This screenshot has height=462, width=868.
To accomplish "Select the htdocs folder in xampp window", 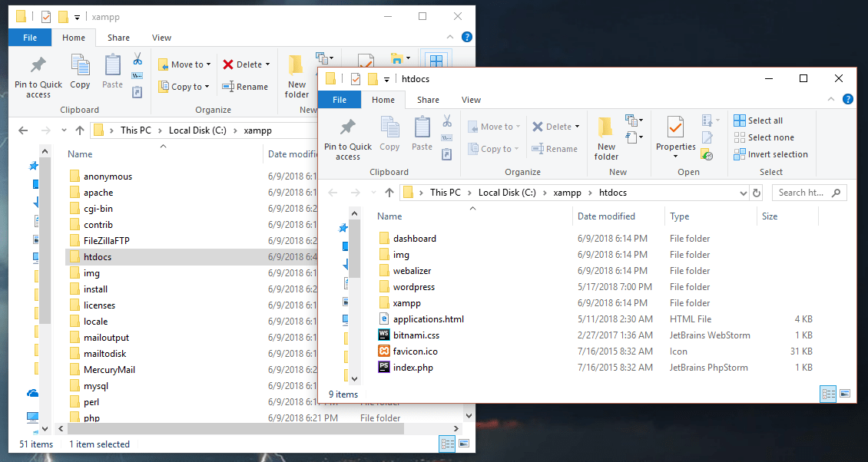I will point(98,257).
